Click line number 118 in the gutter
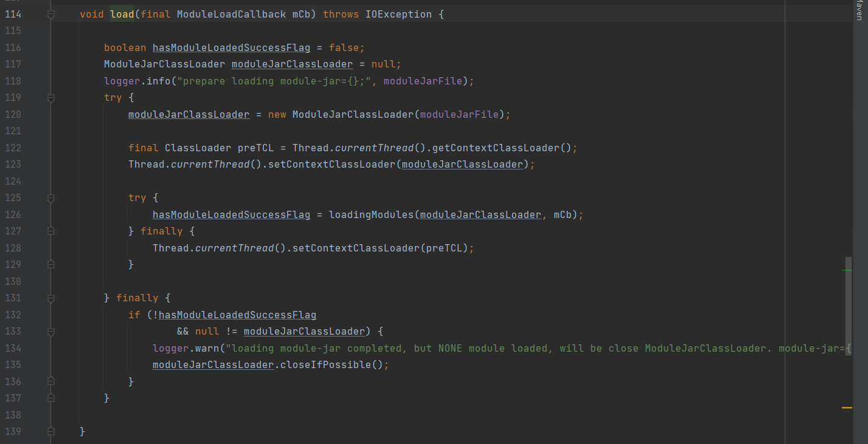This screenshot has width=868, height=444. [13, 81]
